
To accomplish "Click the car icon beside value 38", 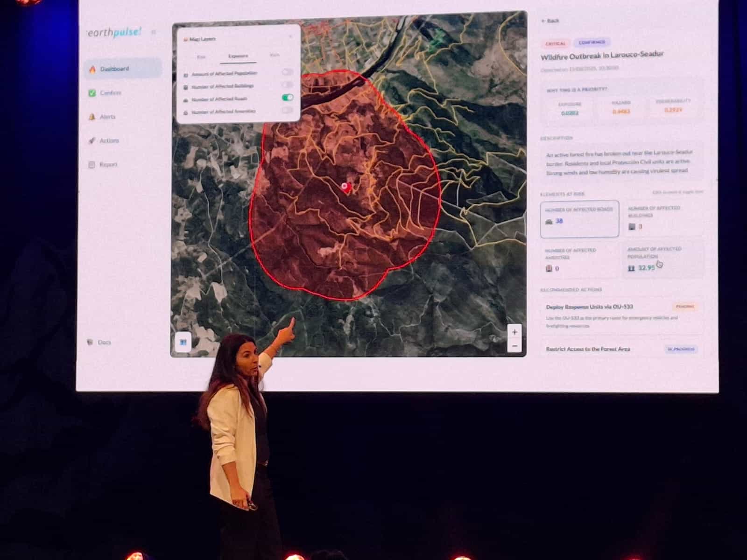I will coord(549,222).
